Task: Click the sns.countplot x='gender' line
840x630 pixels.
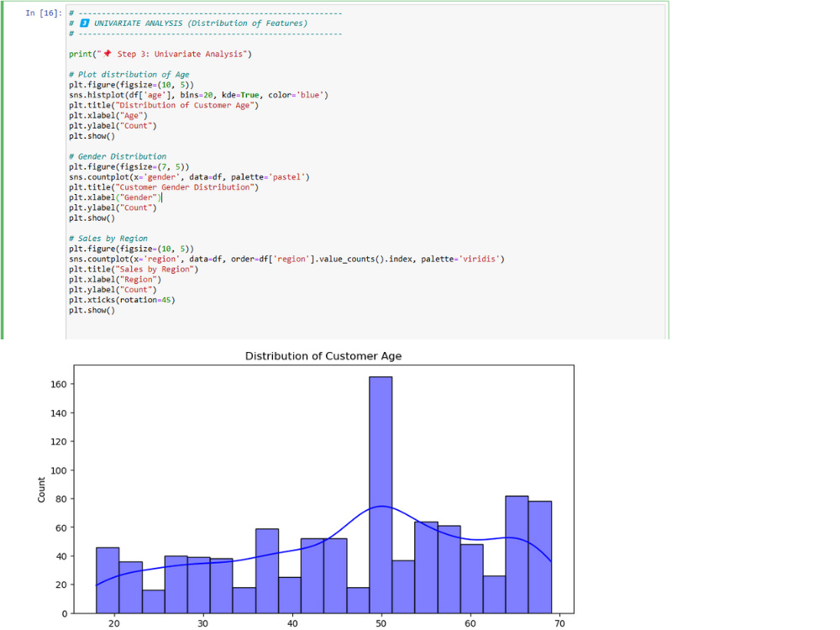Action: tap(189, 176)
